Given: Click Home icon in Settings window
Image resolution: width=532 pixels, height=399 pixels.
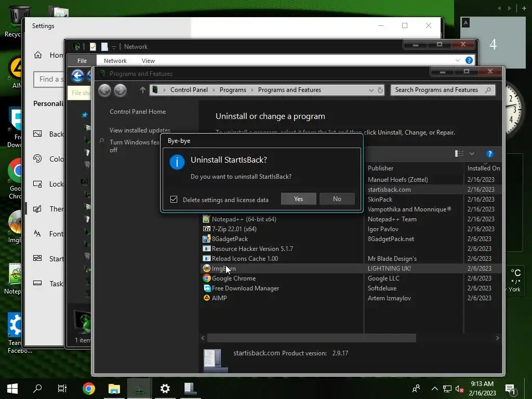Looking at the screenshot, I should click(37, 55).
